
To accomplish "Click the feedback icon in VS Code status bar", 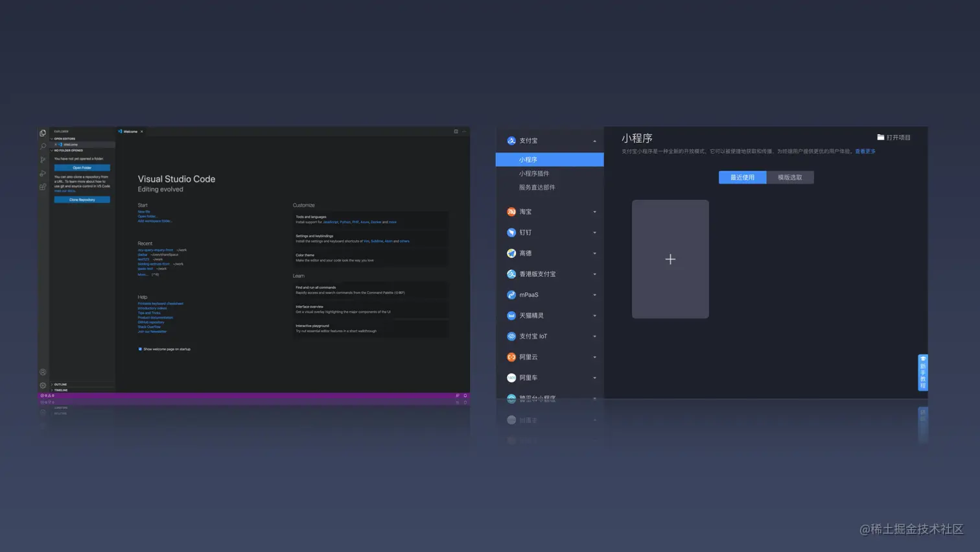I will (458, 396).
